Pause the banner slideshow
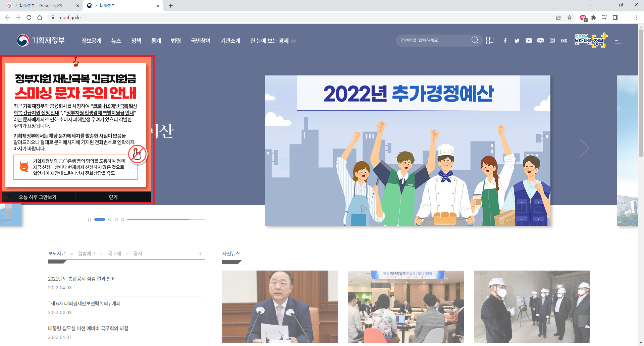Viewport: 644px width, 346px height. coord(90,220)
